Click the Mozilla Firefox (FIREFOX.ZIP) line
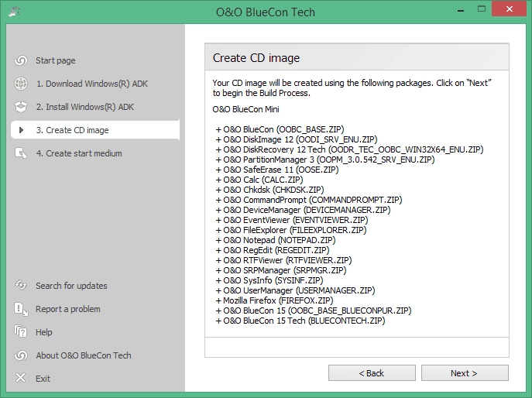This screenshot has width=532, height=398. pyautogui.click(x=274, y=300)
